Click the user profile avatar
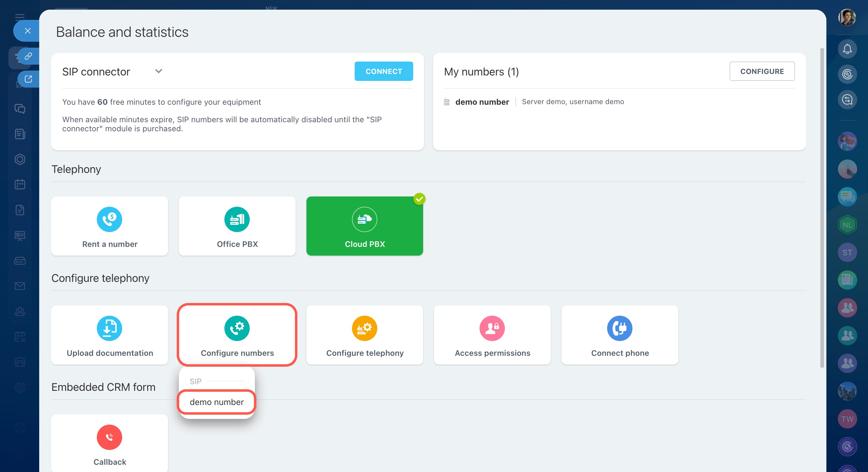 pos(847,18)
